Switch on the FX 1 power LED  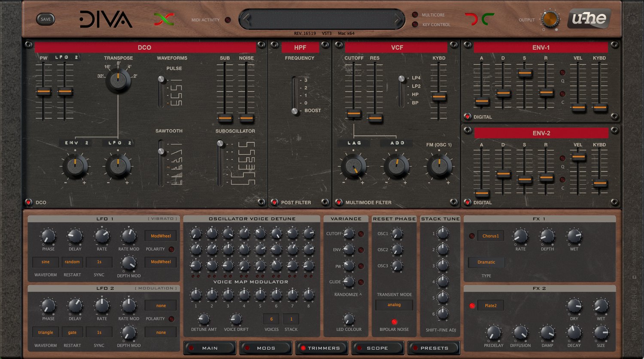(472, 236)
